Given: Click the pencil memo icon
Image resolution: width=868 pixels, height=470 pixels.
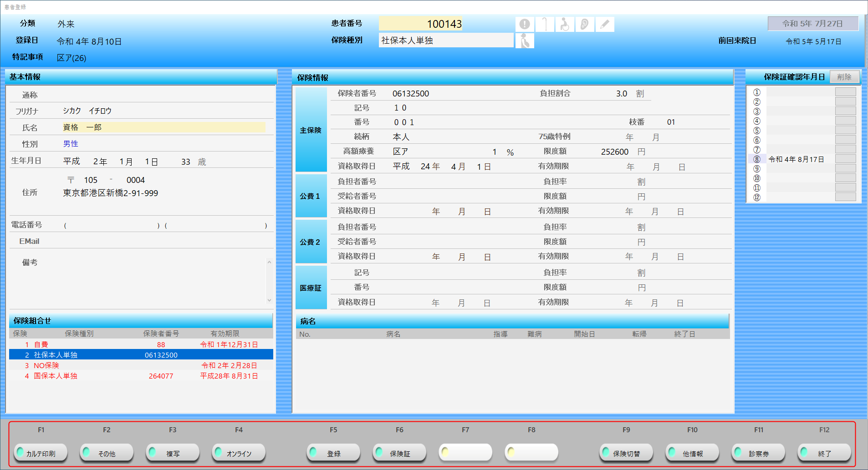Looking at the screenshot, I should pyautogui.click(x=605, y=24).
